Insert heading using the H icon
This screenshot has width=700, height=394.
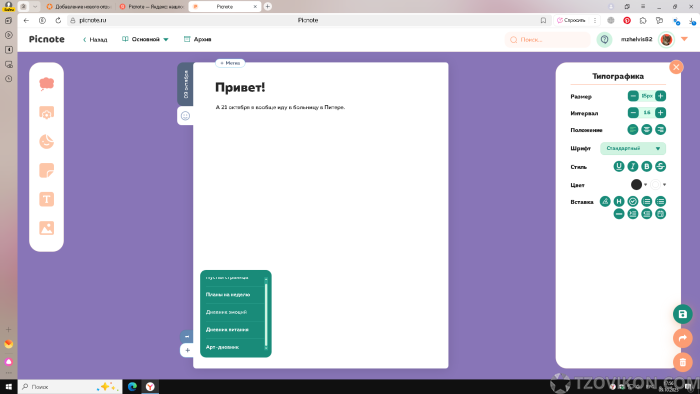(x=619, y=202)
